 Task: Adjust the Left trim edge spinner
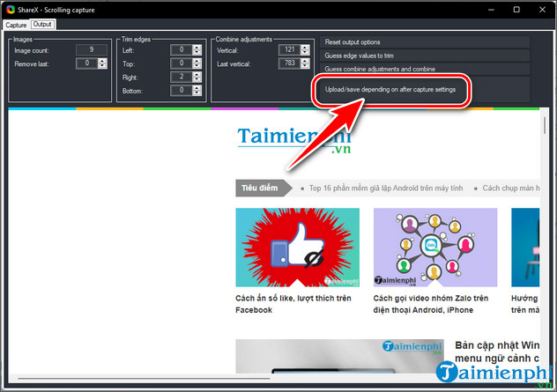tap(197, 50)
